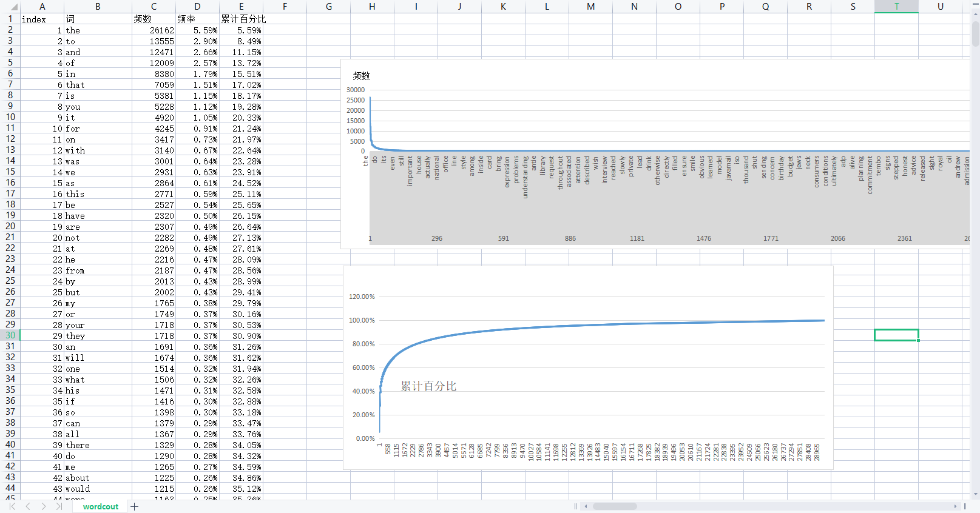
Task: Click horizontal scrollbar right arrow
Action: pyautogui.click(x=956, y=506)
